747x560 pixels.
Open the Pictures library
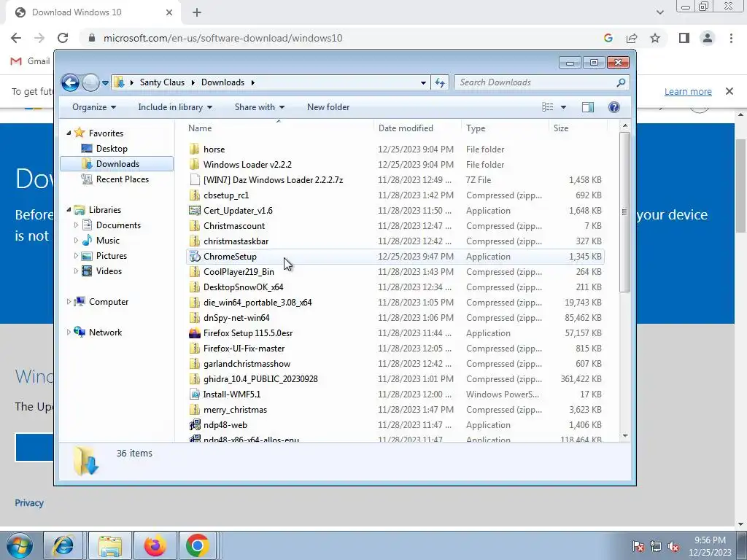click(x=112, y=256)
